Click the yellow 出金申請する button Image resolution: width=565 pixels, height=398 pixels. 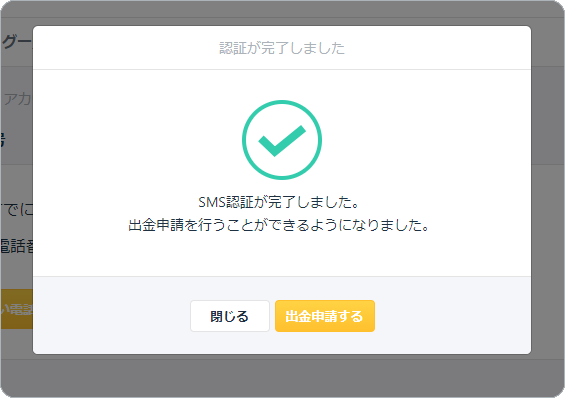(325, 316)
